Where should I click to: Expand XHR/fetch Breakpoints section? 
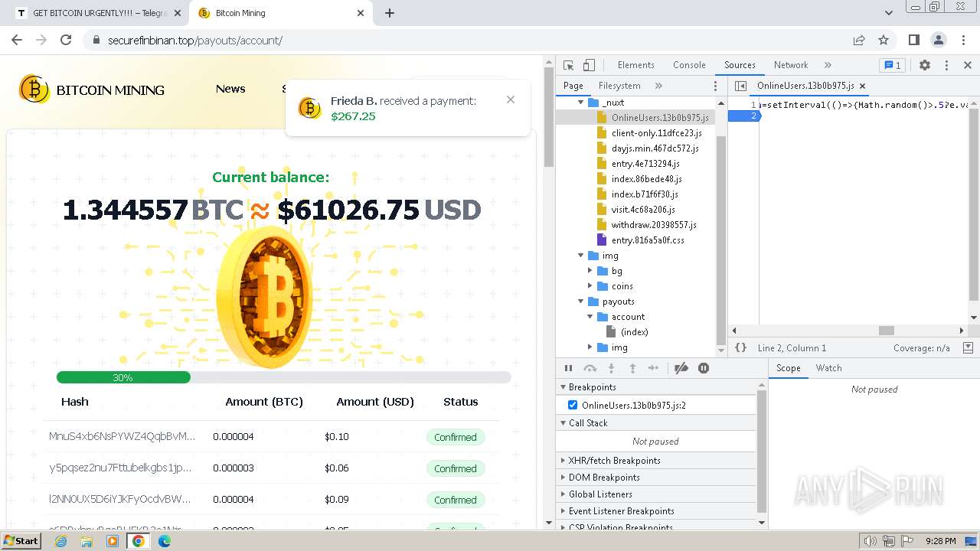tap(656, 461)
